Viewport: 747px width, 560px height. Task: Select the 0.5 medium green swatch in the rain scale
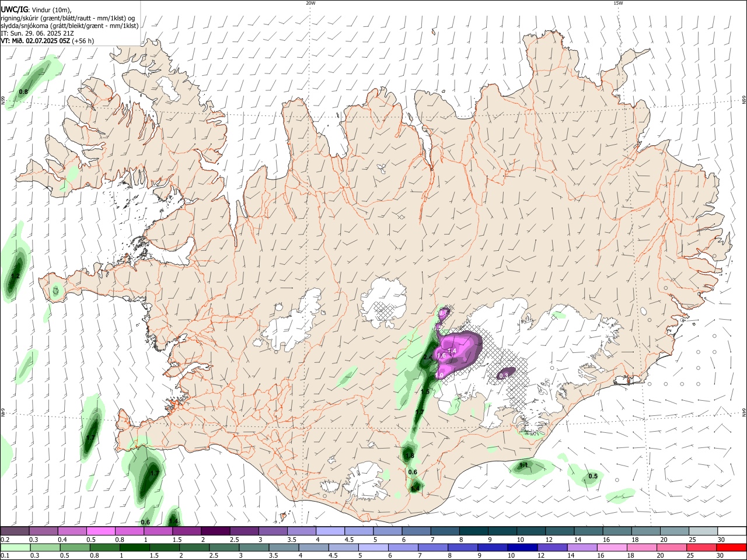point(75,547)
